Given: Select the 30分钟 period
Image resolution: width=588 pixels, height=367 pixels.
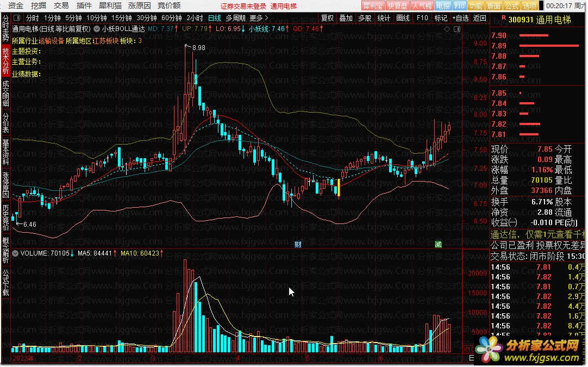Looking at the screenshot, I should 147,18.
